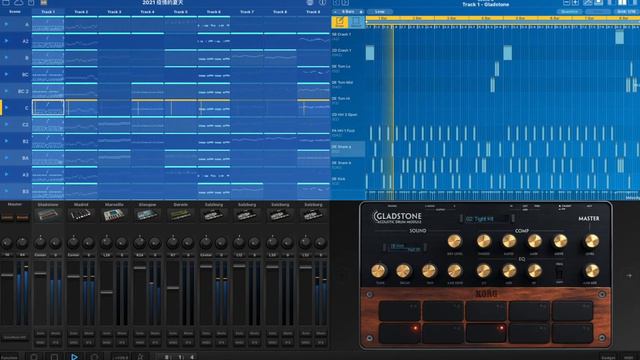The height and width of the screenshot is (360, 640).
Task: Toggle the Loop button in piano roll
Action: 380,12
